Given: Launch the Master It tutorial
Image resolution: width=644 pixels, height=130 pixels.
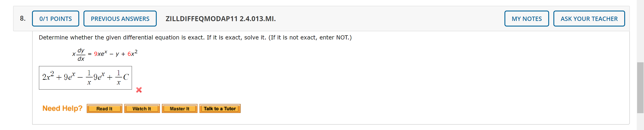Looking at the screenshot, I should 179,108.
